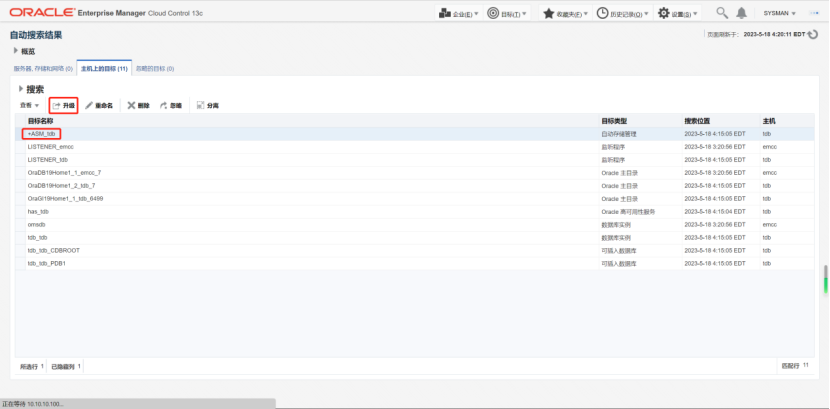Image resolution: width=830 pixels, height=409 pixels.
Task: Select the LISTENER_tdb row
Action: (414, 160)
